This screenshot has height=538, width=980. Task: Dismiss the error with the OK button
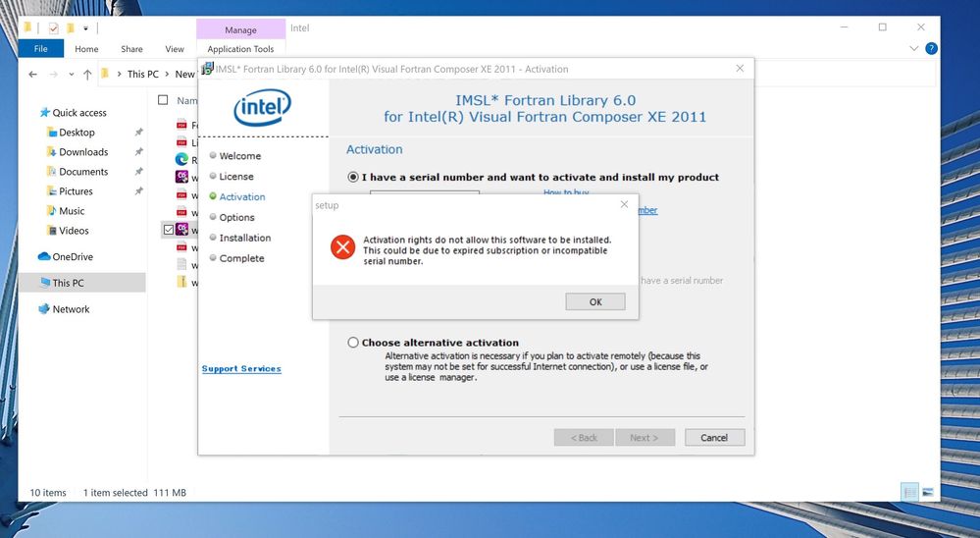point(595,301)
